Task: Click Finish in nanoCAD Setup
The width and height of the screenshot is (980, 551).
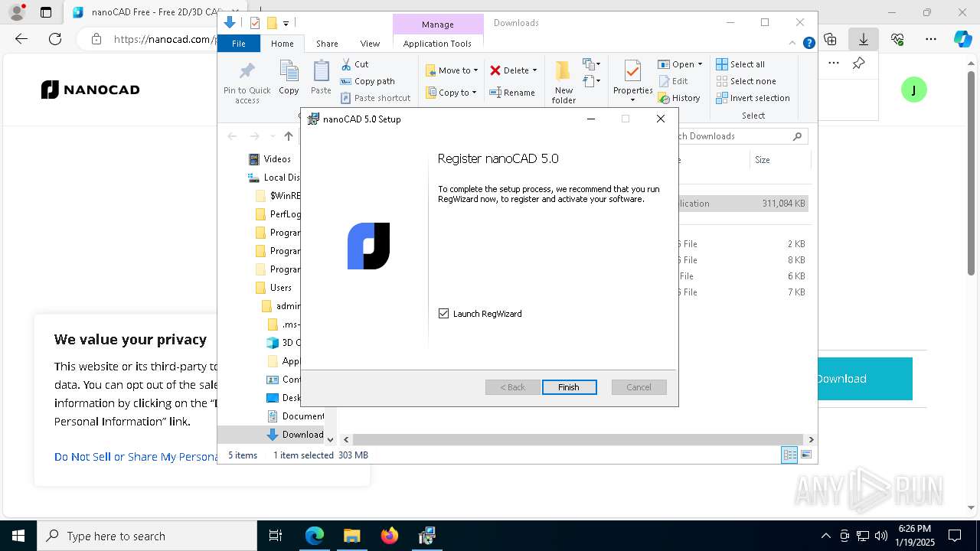Action: 569,387
